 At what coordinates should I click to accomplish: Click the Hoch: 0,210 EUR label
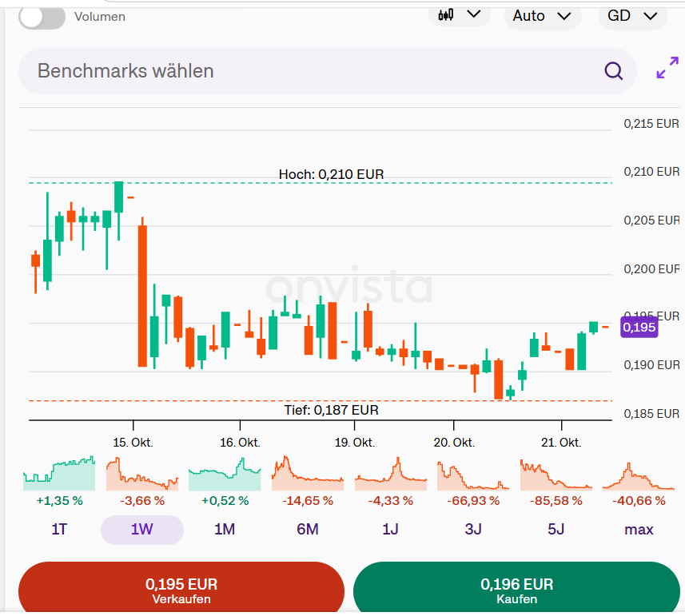click(x=331, y=175)
